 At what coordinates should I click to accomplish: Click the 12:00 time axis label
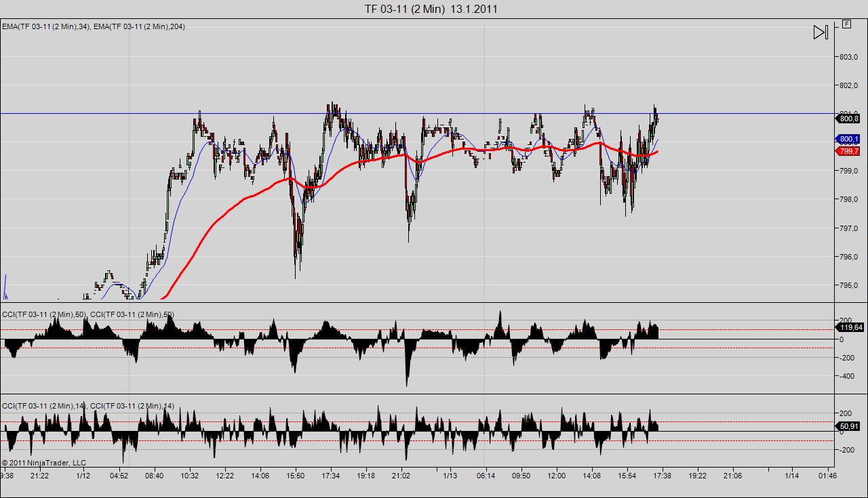[556, 476]
